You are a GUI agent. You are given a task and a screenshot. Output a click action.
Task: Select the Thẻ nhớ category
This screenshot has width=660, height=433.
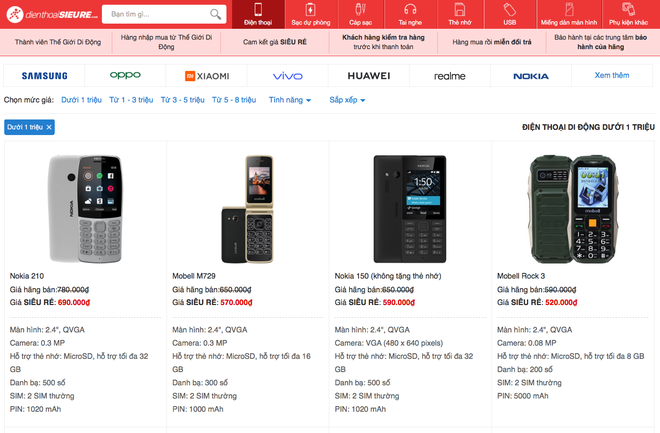point(460,14)
